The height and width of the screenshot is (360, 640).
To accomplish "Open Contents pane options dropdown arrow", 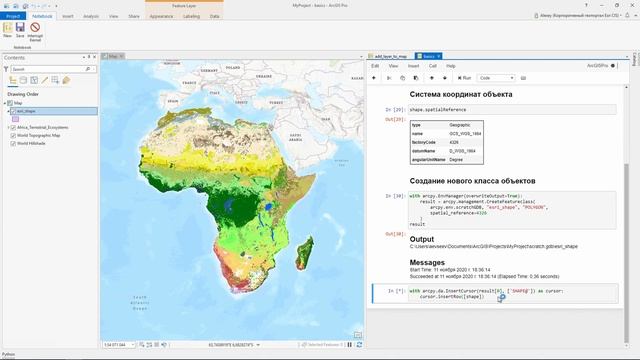I will coord(84,58).
